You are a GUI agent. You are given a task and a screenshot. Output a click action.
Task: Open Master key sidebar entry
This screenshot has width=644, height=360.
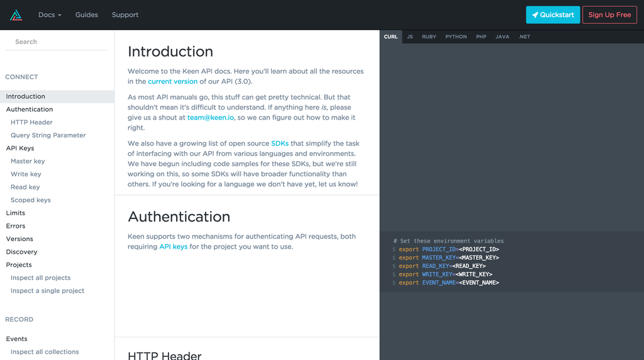[x=28, y=161]
